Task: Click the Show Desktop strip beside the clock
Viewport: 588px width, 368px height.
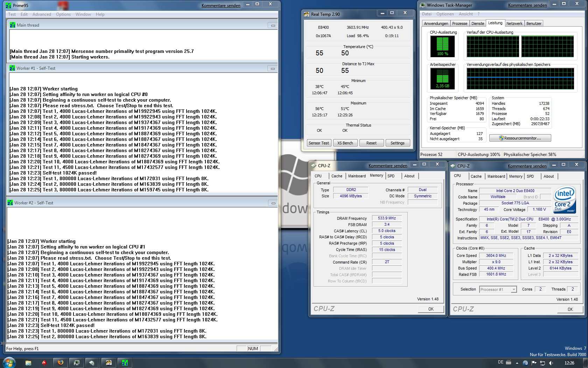Action: [x=586, y=363]
